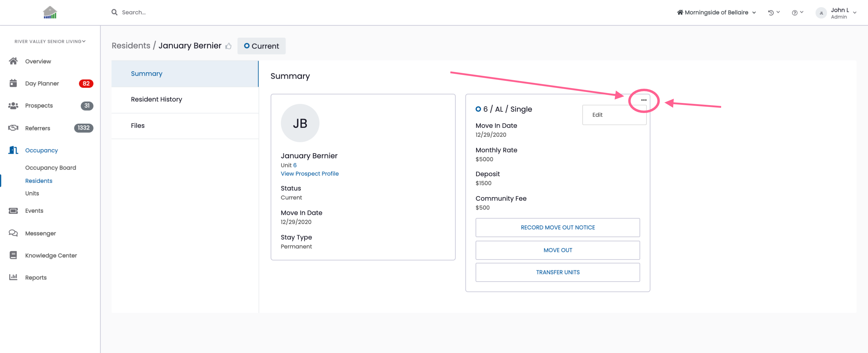The width and height of the screenshot is (868, 353).
Task: Follow the Unit 6 link
Action: coord(294,165)
